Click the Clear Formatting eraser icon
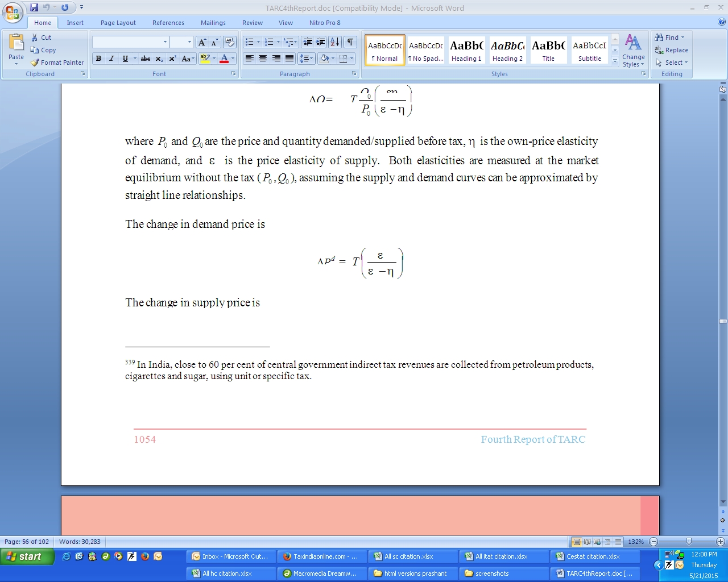The image size is (728, 582). click(x=230, y=42)
